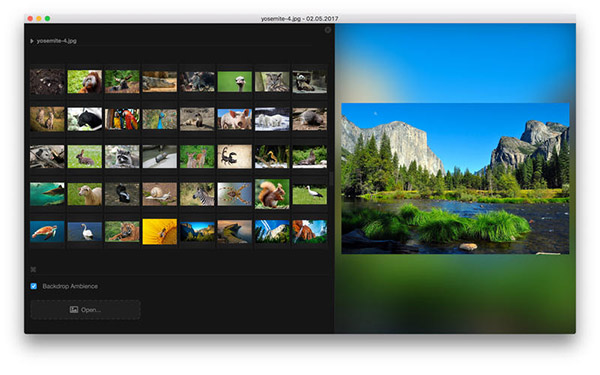Open the owl thumbnail
This screenshot has height=375, width=600.
click(272, 82)
